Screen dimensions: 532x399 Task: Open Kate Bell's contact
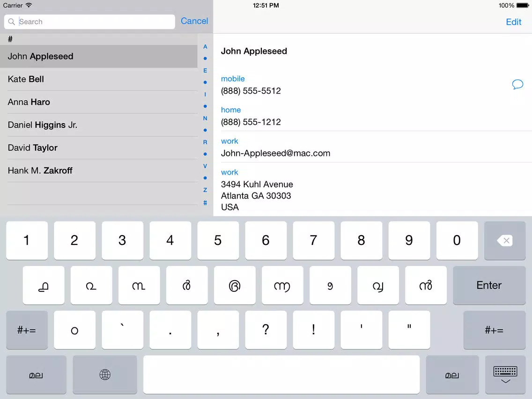[x=99, y=79]
